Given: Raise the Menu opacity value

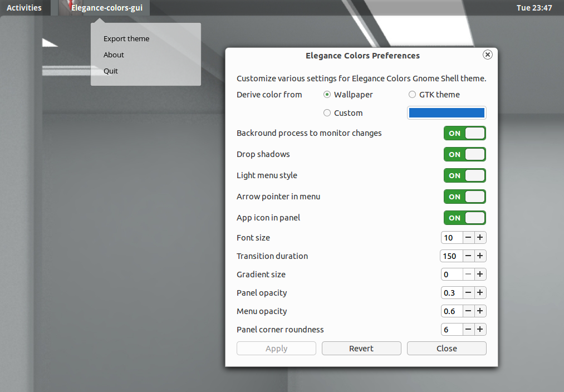Looking at the screenshot, I should tap(479, 311).
